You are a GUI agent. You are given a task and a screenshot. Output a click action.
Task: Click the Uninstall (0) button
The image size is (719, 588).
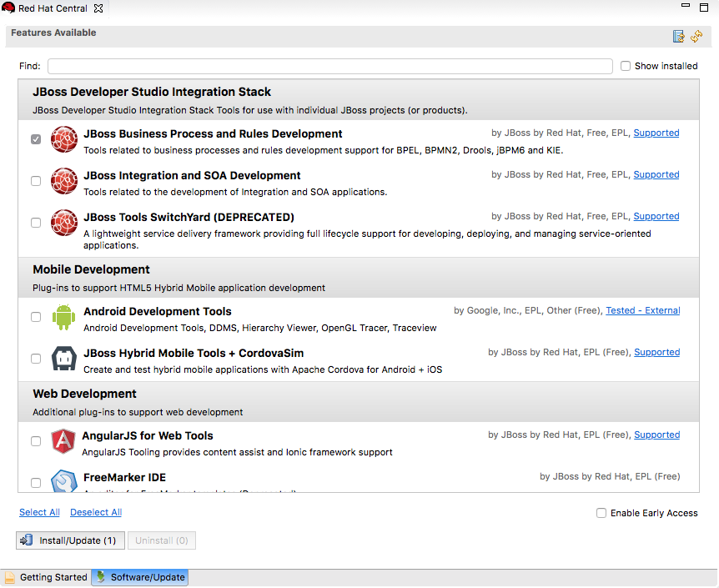[162, 540]
